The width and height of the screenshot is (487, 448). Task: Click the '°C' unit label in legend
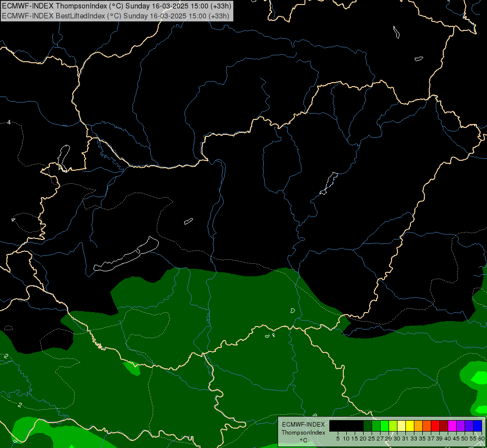pos(304,440)
